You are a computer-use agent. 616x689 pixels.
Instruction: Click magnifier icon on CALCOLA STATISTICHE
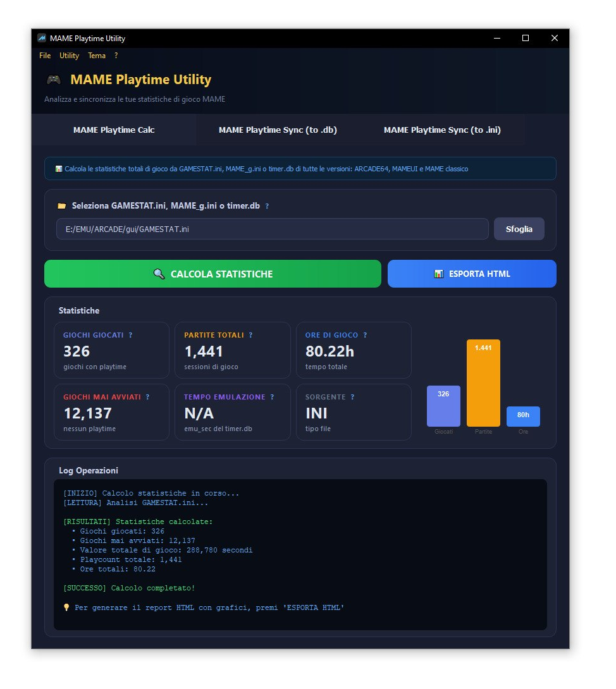coord(159,274)
